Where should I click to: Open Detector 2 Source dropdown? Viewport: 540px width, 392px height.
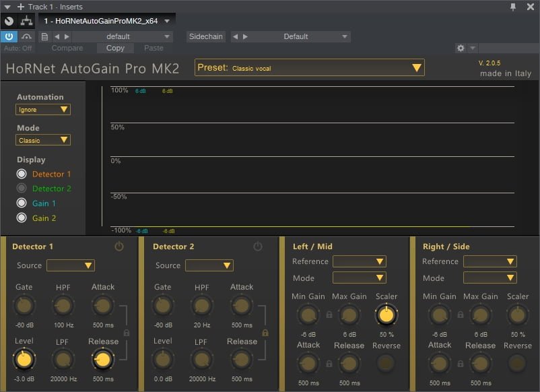coord(209,265)
